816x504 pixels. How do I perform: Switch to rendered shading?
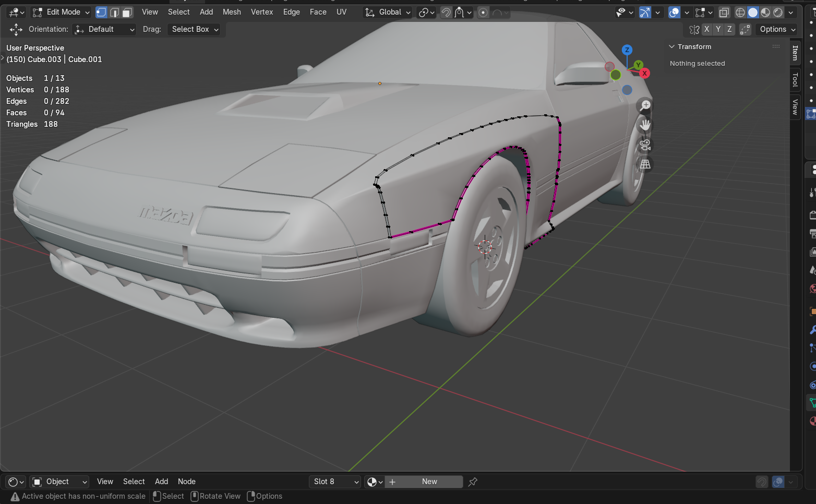778,12
